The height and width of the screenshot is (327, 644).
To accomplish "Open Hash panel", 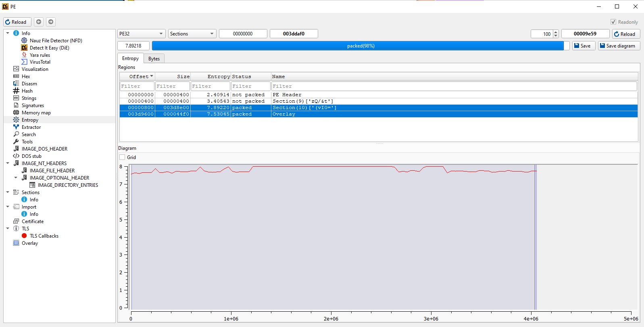I will (27, 91).
